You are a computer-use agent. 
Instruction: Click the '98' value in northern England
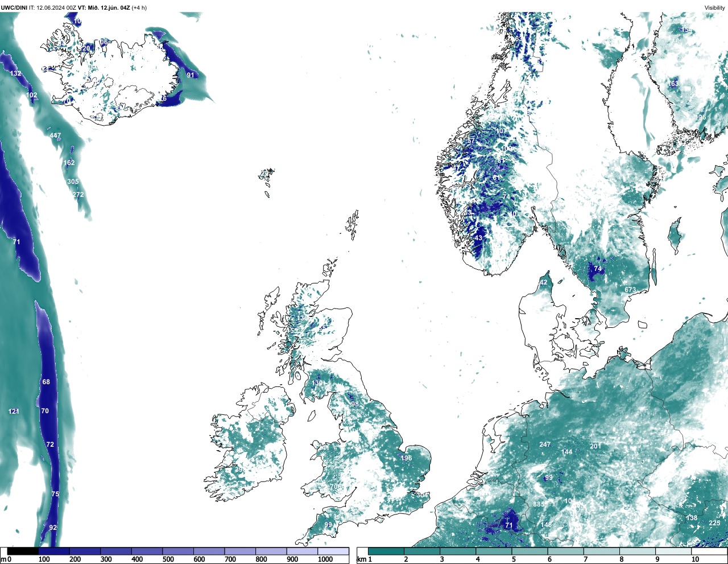[x=355, y=404]
